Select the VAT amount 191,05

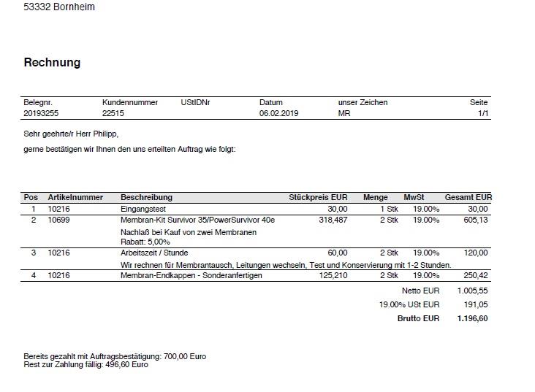(476, 304)
